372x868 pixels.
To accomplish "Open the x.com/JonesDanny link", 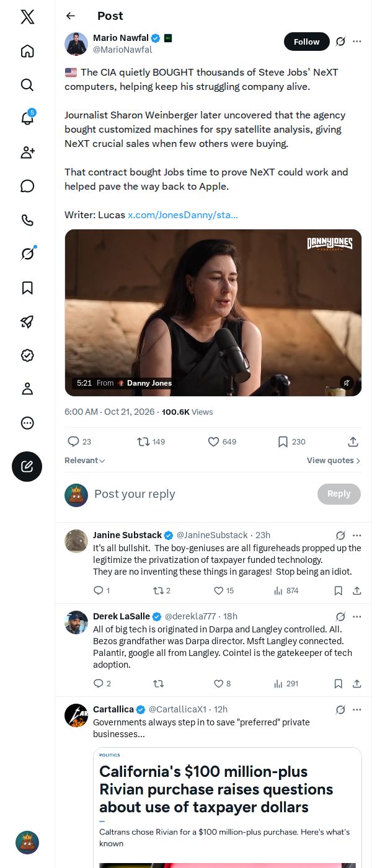I will [183, 215].
